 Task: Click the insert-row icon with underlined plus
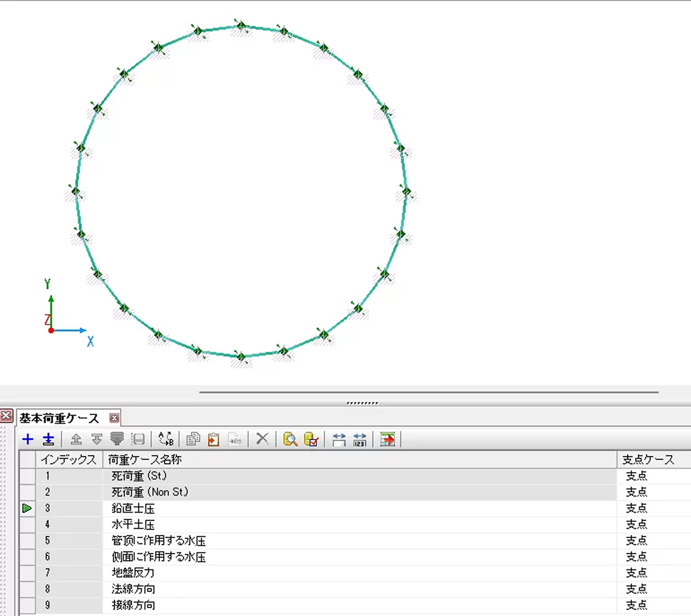tap(48, 439)
